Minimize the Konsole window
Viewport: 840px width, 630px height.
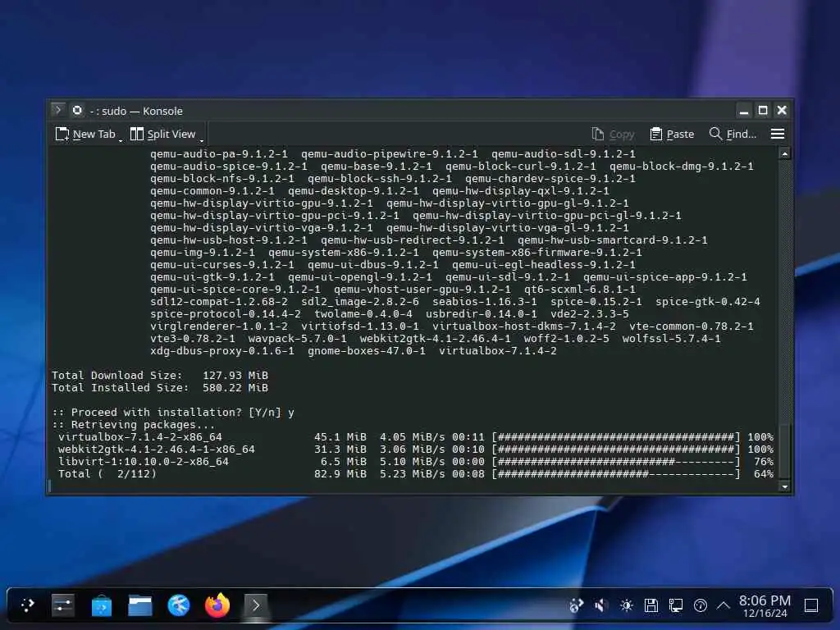point(743,111)
